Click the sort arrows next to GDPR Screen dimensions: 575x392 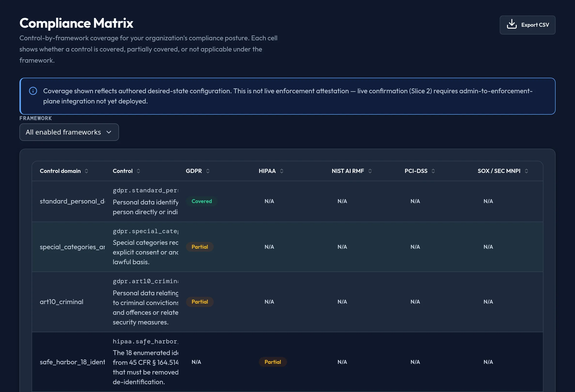(208, 171)
